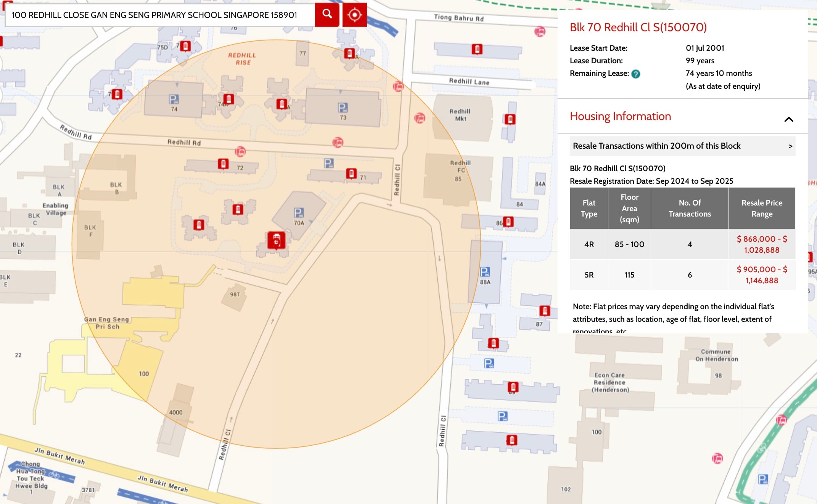Click the $ 905,000 - $ 1,146,888 price range
Screen dimensions: 817x504
click(x=762, y=275)
